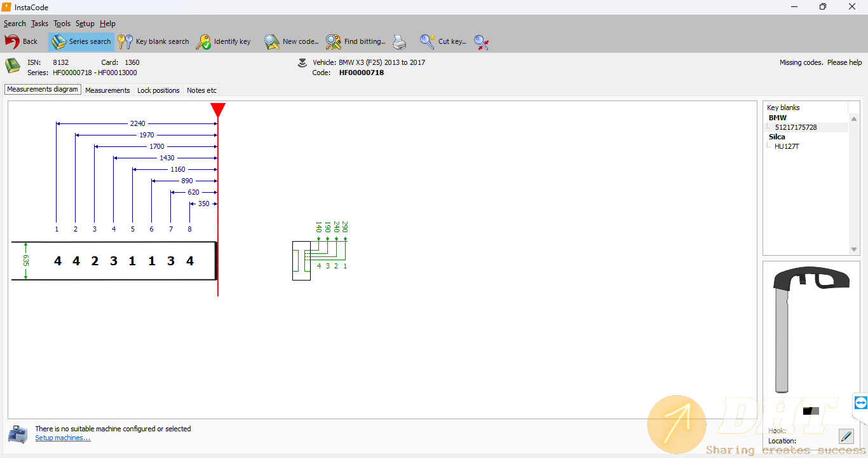Click Key blanks list scroll down arrow
The width and height of the screenshot is (868, 458).
pos(855,249)
